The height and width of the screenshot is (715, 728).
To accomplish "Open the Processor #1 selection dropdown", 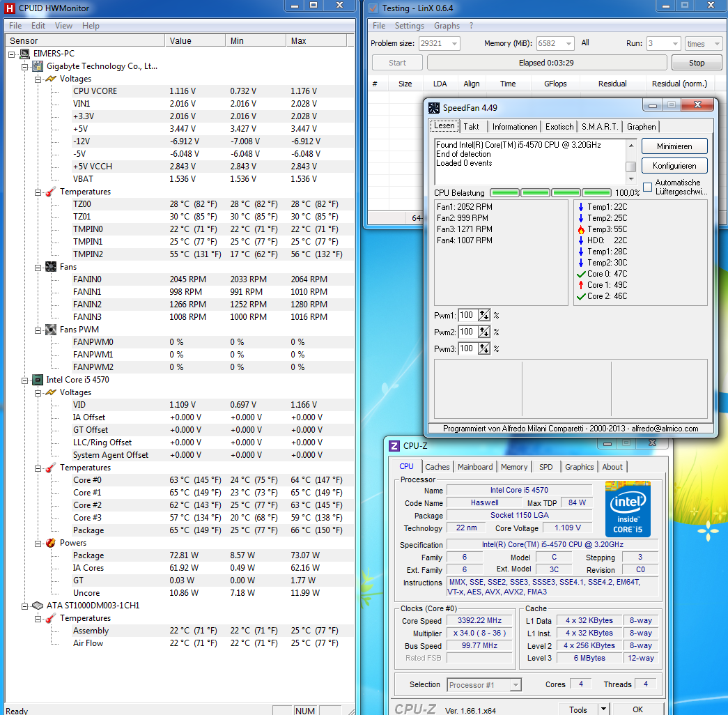I will 516,685.
